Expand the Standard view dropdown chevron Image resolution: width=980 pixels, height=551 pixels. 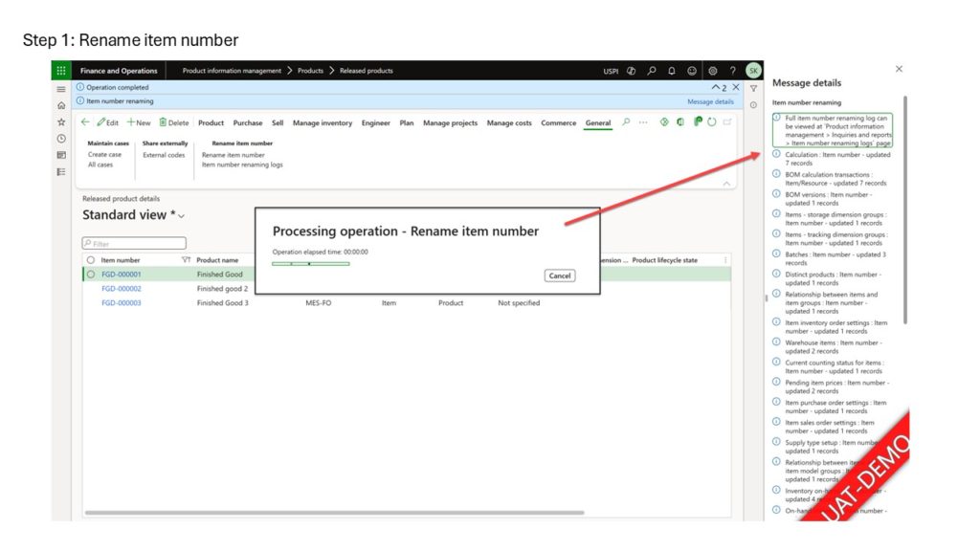pyautogui.click(x=182, y=216)
